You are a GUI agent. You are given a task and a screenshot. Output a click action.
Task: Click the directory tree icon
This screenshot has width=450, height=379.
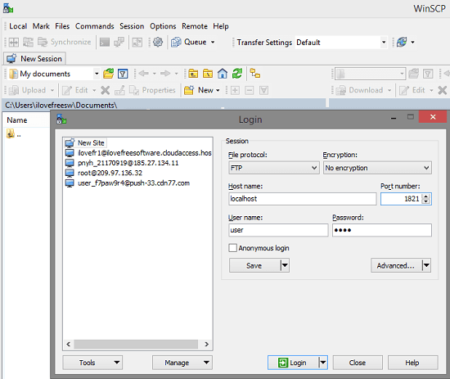pos(255,74)
